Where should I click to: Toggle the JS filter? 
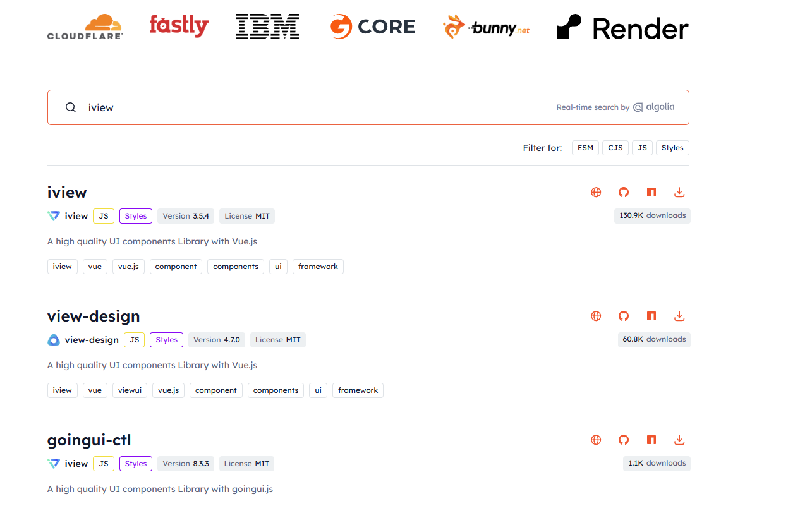(642, 148)
